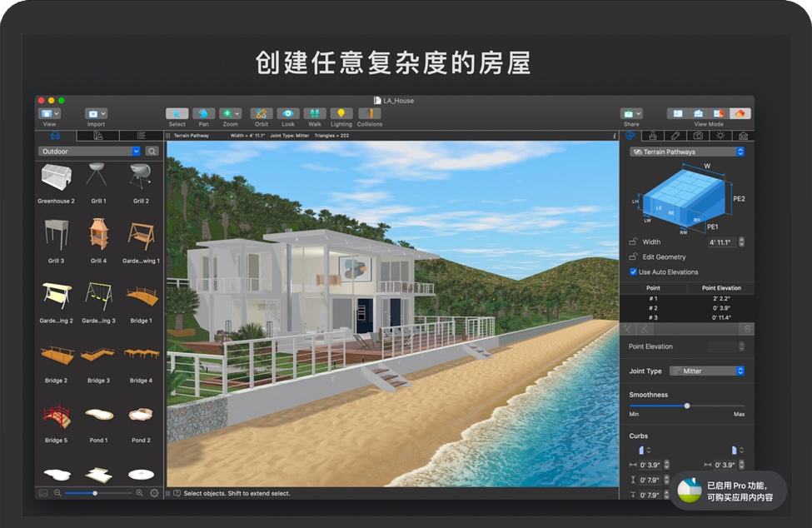
Task: Open the house building inspector tab
Action: click(743, 136)
